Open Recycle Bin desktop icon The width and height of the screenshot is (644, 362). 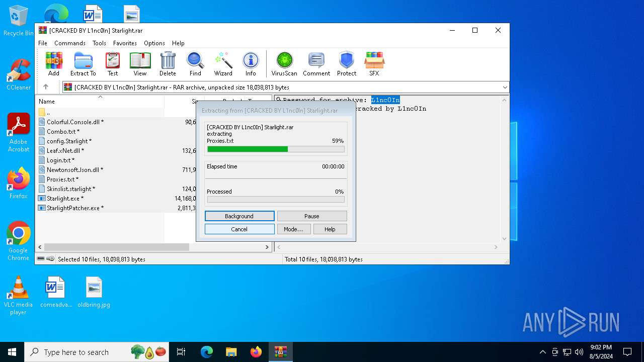(19, 21)
